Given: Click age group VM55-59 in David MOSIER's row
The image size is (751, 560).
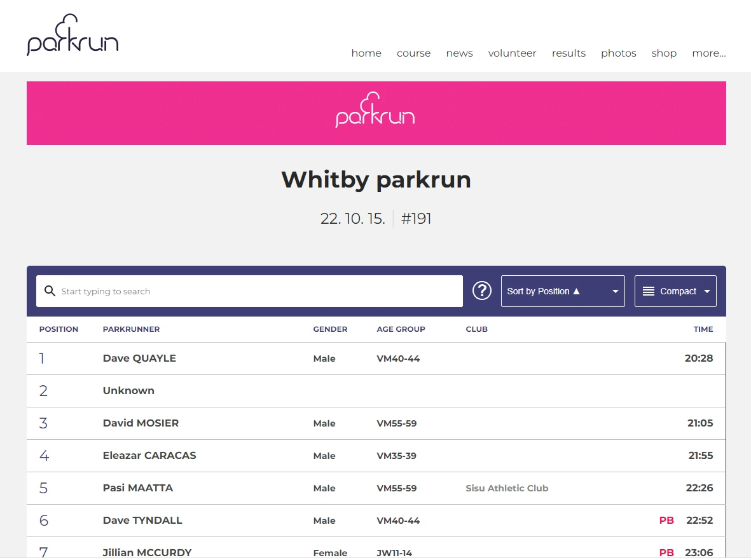Looking at the screenshot, I should tap(397, 423).
